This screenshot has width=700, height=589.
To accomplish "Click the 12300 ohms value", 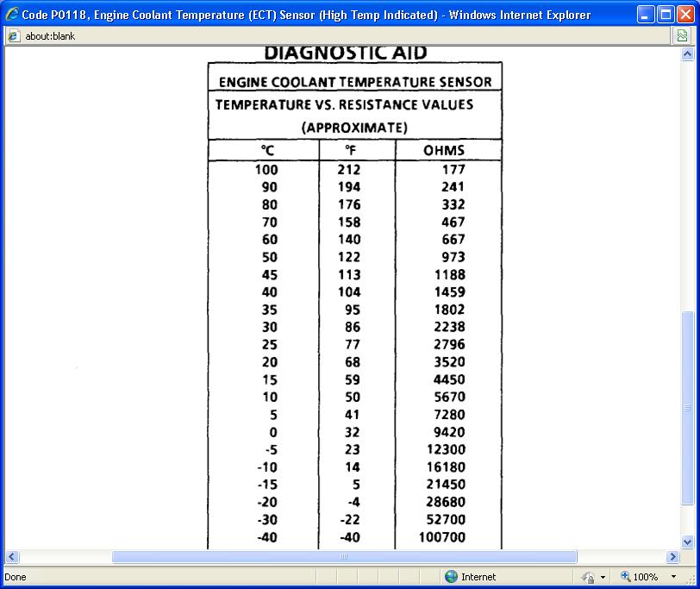I will [446, 449].
